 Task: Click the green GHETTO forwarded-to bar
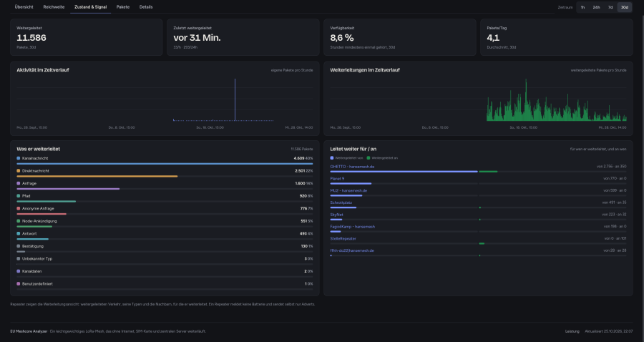point(488,172)
